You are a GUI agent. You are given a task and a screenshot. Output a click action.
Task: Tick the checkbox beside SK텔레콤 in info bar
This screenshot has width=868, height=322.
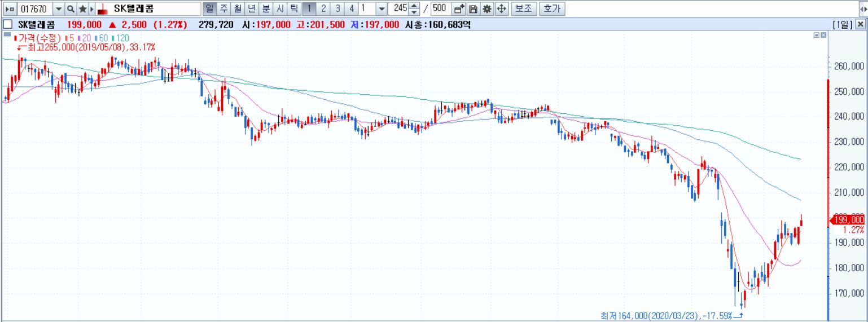pyautogui.click(x=8, y=24)
